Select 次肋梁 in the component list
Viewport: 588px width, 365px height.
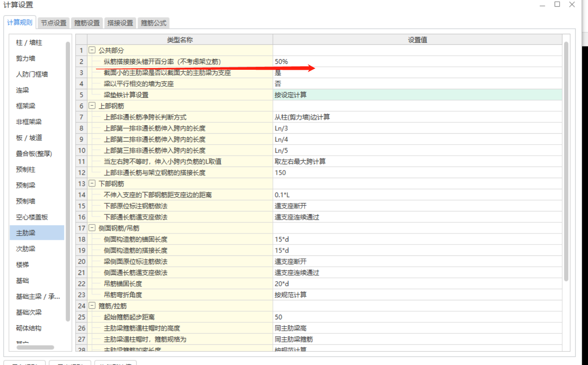point(37,249)
